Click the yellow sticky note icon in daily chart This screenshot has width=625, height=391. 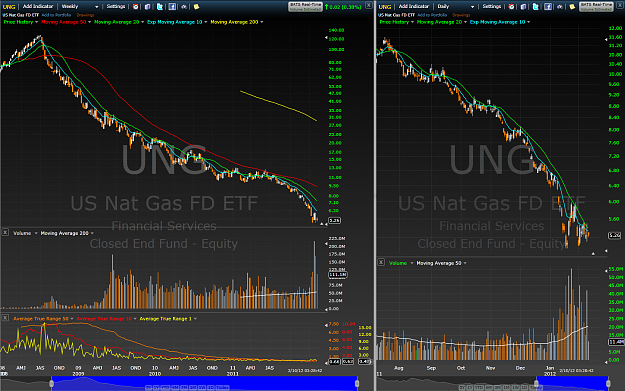coord(572,7)
